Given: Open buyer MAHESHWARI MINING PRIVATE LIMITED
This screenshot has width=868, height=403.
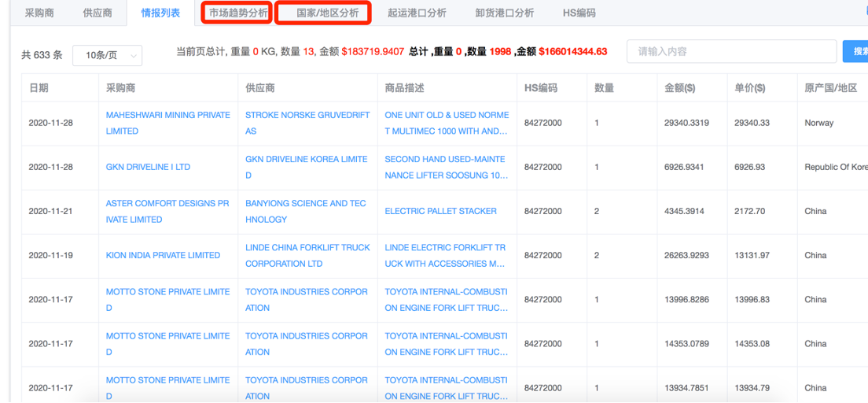Looking at the screenshot, I should click(x=167, y=123).
